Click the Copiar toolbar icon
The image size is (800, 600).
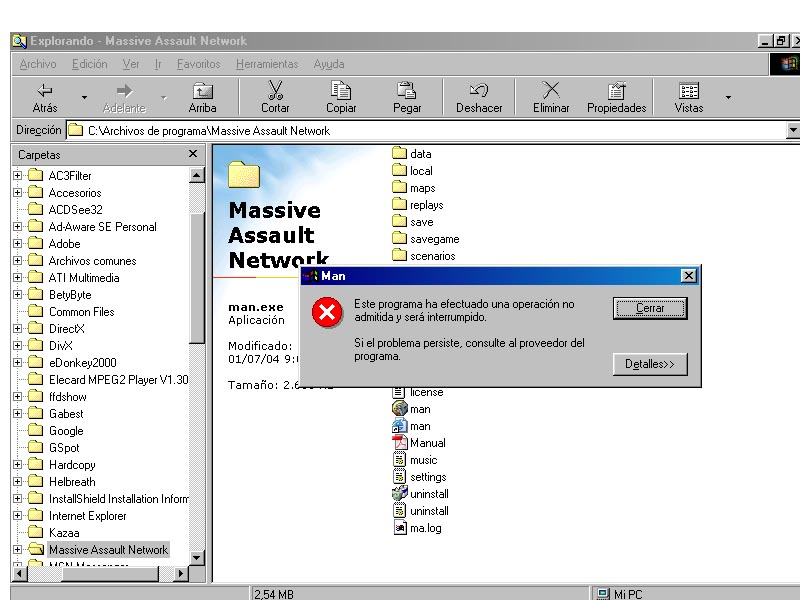pyautogui.click(x=341, y=97)
